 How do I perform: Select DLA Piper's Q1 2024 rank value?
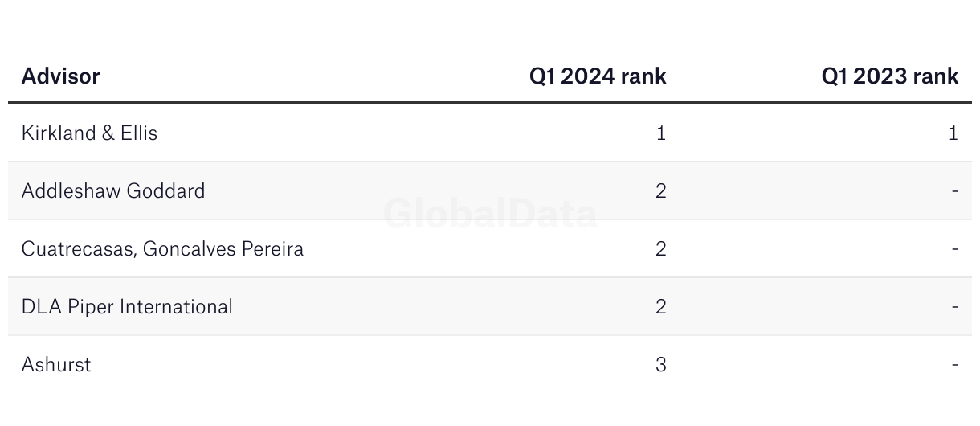tap(660, 306)
